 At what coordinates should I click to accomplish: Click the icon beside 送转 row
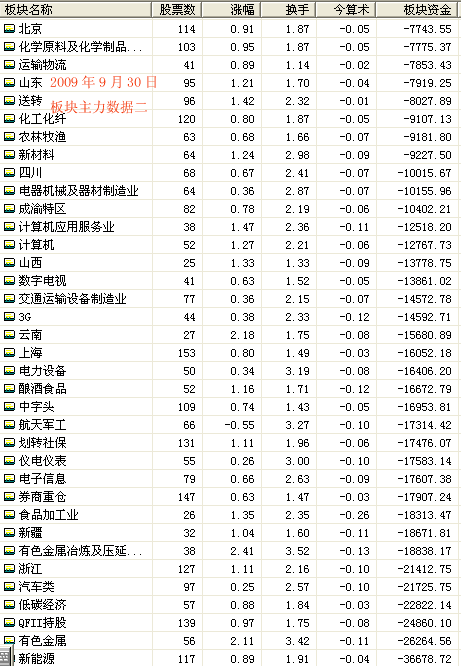tap(9, 101)
